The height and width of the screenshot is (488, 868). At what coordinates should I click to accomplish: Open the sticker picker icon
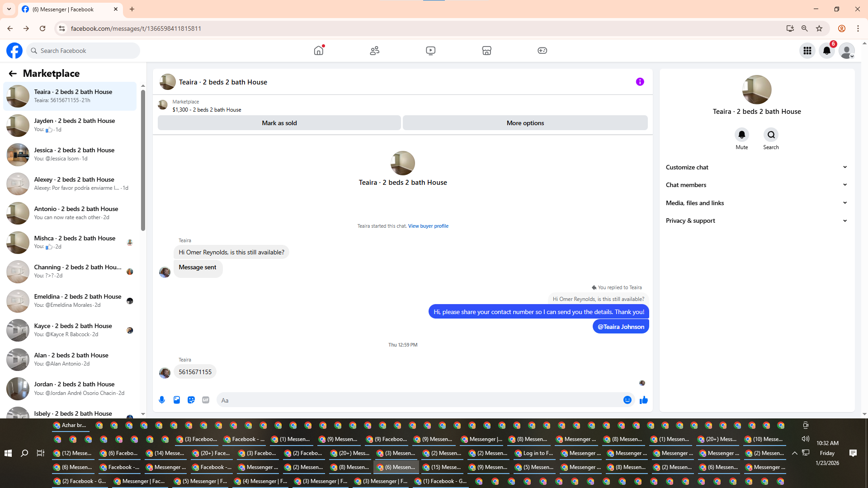coord(191,400)
